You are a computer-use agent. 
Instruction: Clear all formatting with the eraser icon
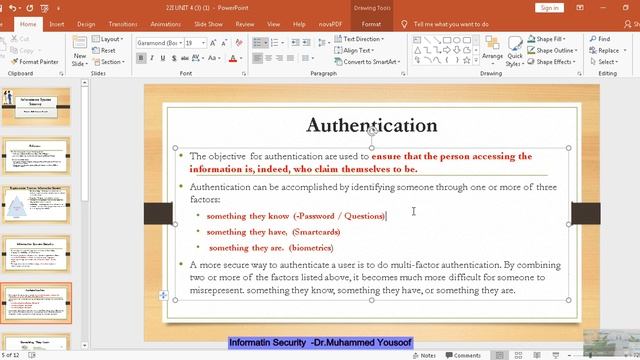(x=239, y=43)
